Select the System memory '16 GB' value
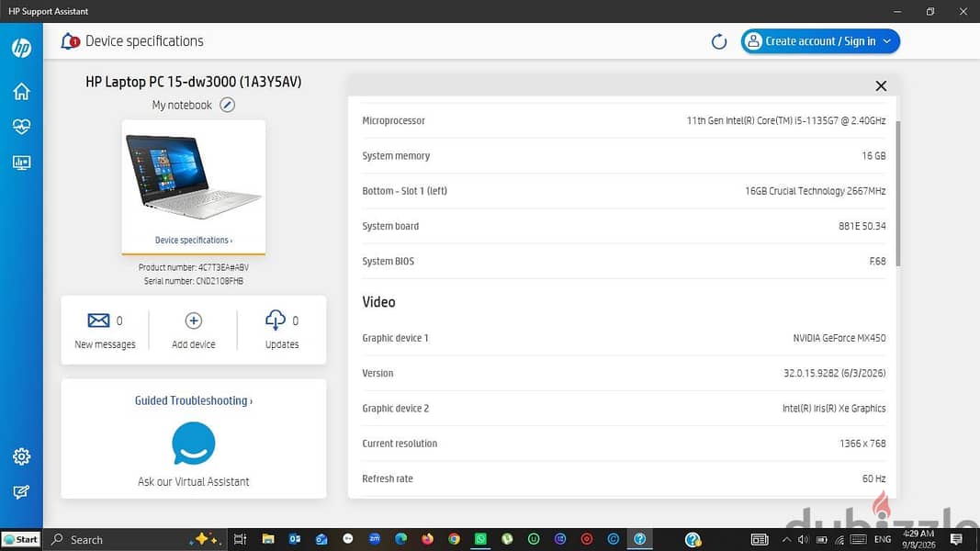The image size is (980, 551). [873, 155]
